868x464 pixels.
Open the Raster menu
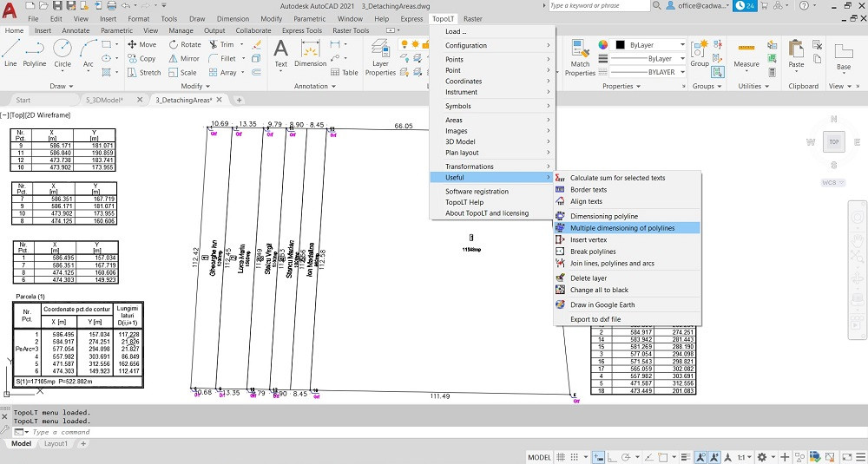(473, 19)
